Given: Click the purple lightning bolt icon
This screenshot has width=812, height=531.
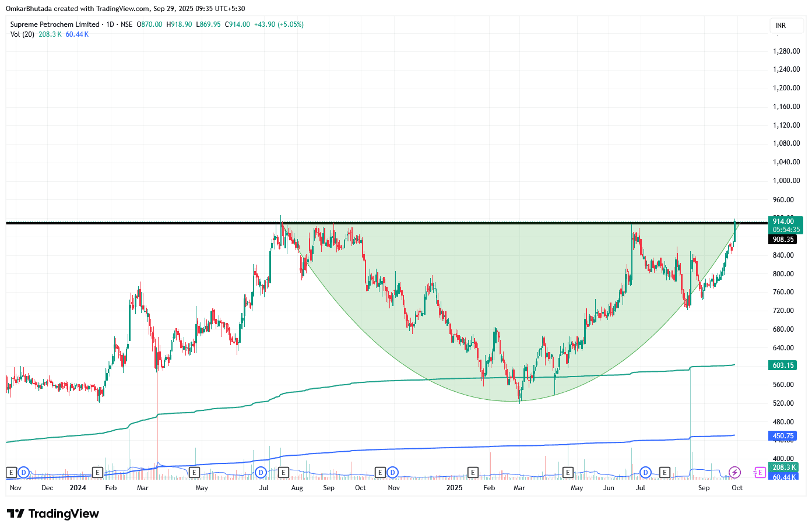Looking at the screenshot, I should click(735, 472).
